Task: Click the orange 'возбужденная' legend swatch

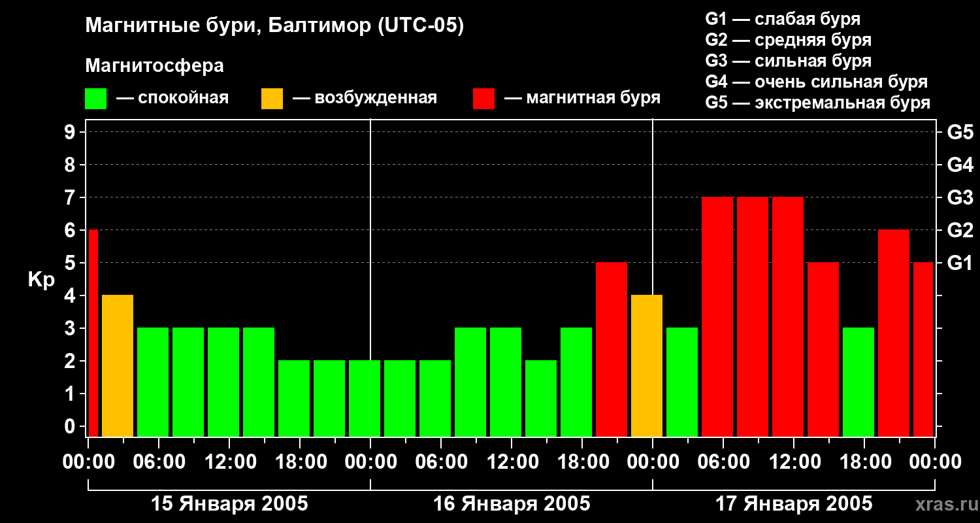Action: [x=272, y=99]
